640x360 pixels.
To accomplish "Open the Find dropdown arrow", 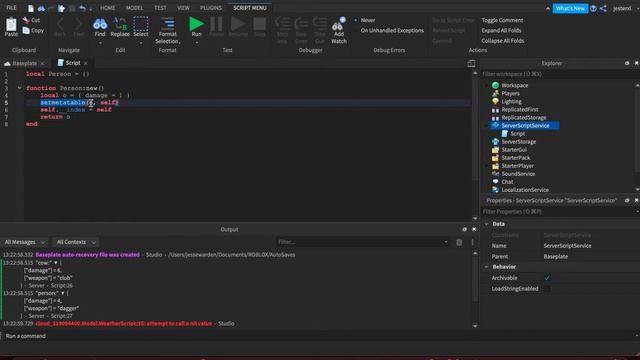I will click(100, 42).
